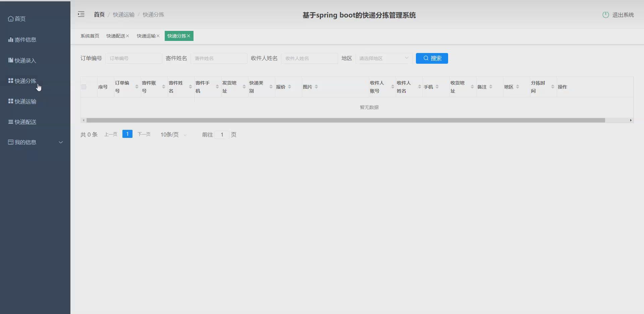Sort by 分拣时间 column
The height and width of the screenshot is (314, 644).
[553, 87]
